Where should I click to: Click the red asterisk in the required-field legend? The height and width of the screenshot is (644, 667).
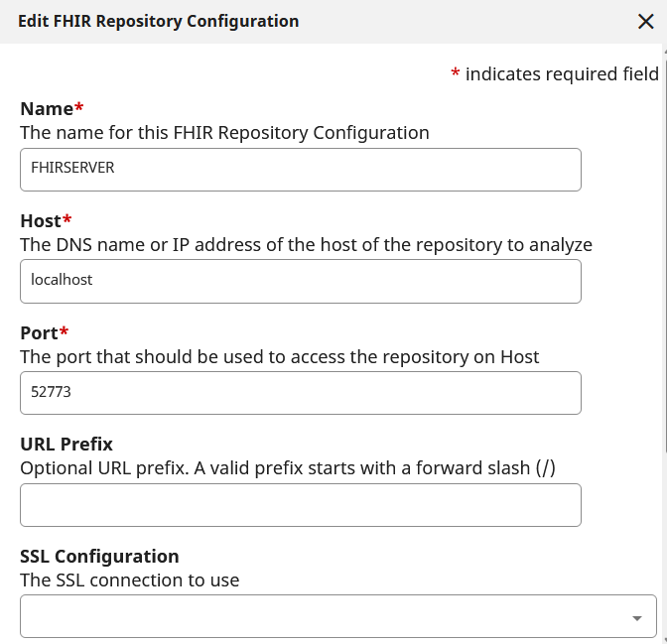pyautogui.click(x=455, y=74)
